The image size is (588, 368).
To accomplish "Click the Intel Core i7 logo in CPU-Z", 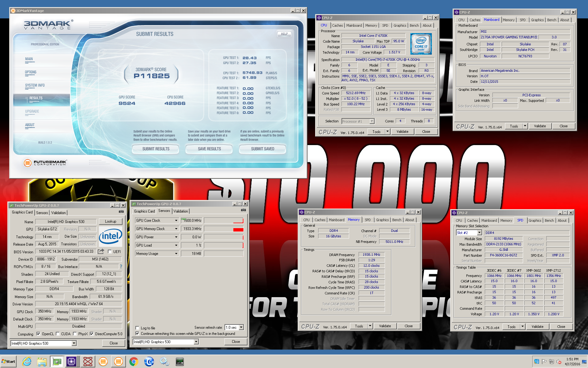I will click(x=421, y=44).
